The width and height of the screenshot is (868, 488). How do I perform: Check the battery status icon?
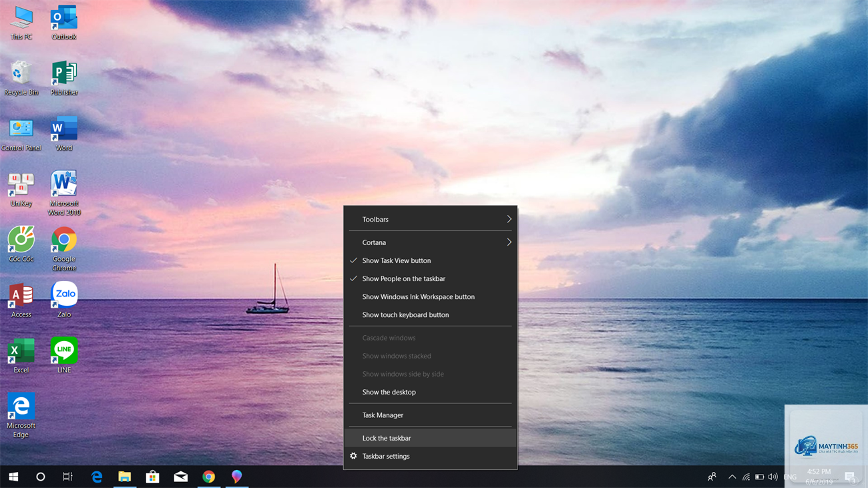pyautogui.click(x=759, y=477)
